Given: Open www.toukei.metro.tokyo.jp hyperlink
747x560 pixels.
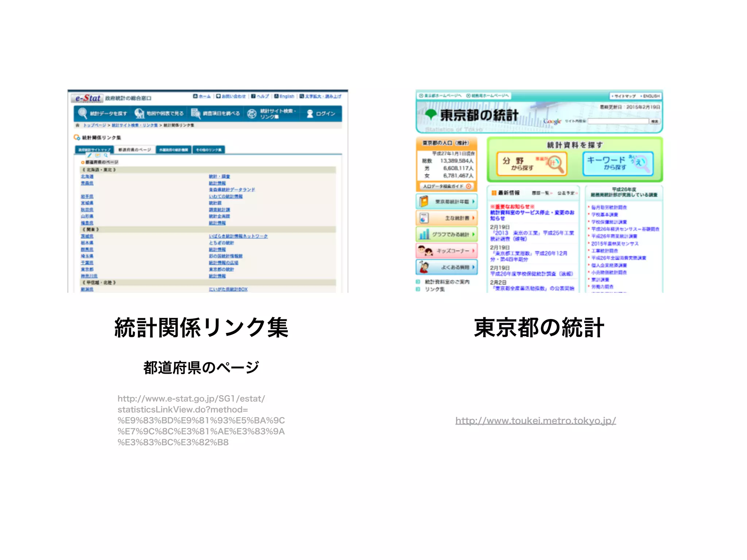Looking at the screenshot, I should coord(535,420).
